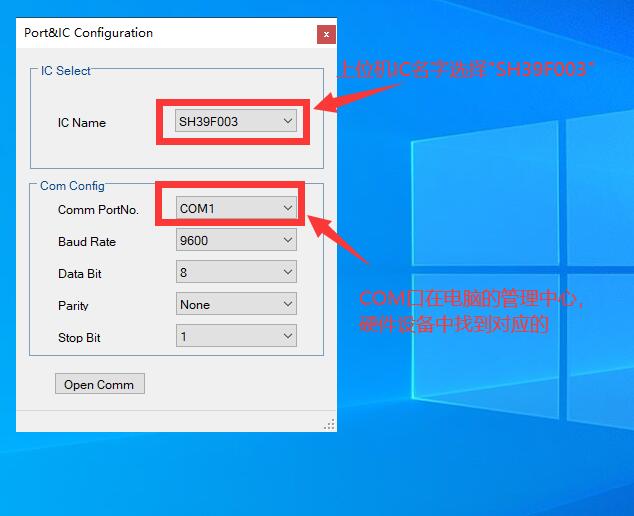
Task: Click the Data Bit label
Action: pos(80,274)
